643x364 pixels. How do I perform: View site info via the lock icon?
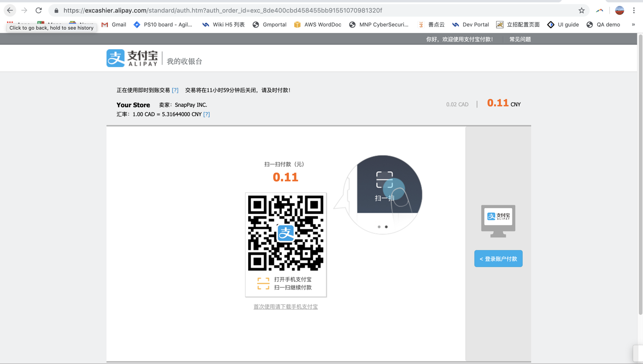(56, 10)
